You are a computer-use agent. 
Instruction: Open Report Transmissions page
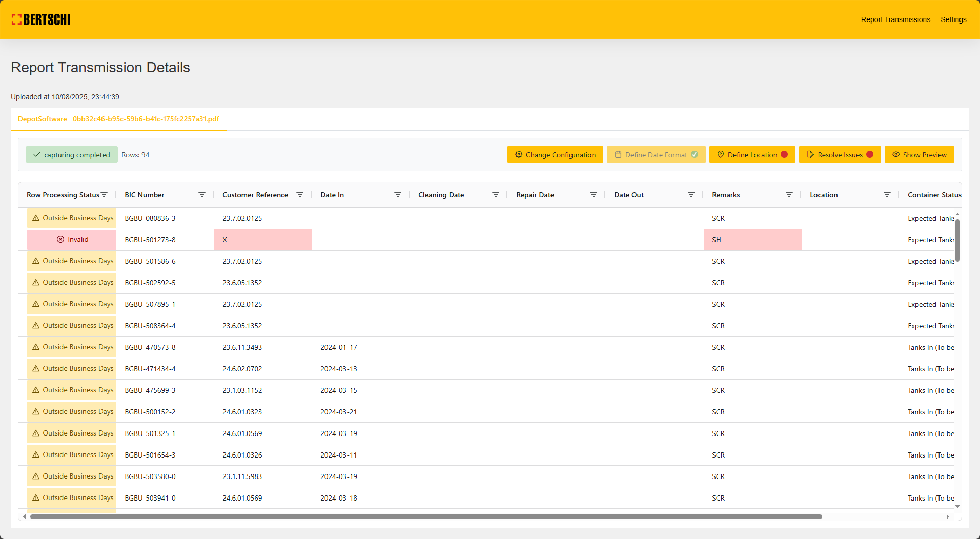click(x=895, y=19)
